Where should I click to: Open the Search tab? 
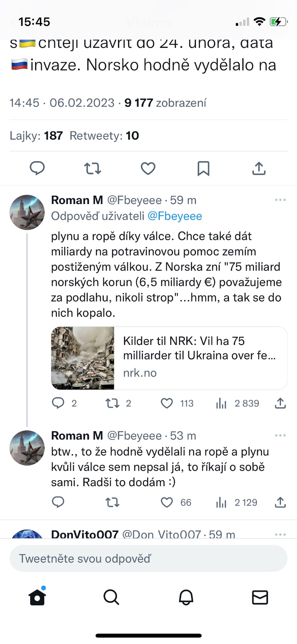[x=111, y=597]
